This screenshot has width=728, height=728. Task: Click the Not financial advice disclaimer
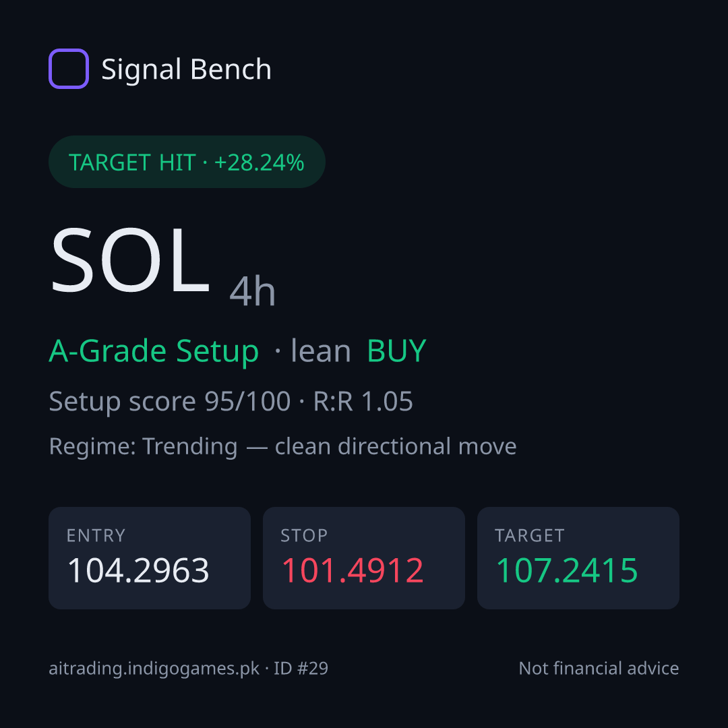coord(599,668)
